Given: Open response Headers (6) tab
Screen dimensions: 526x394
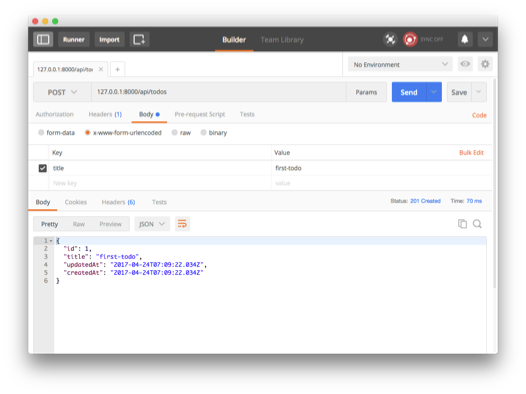Looking at the screenshot, I should coord(118,202).
